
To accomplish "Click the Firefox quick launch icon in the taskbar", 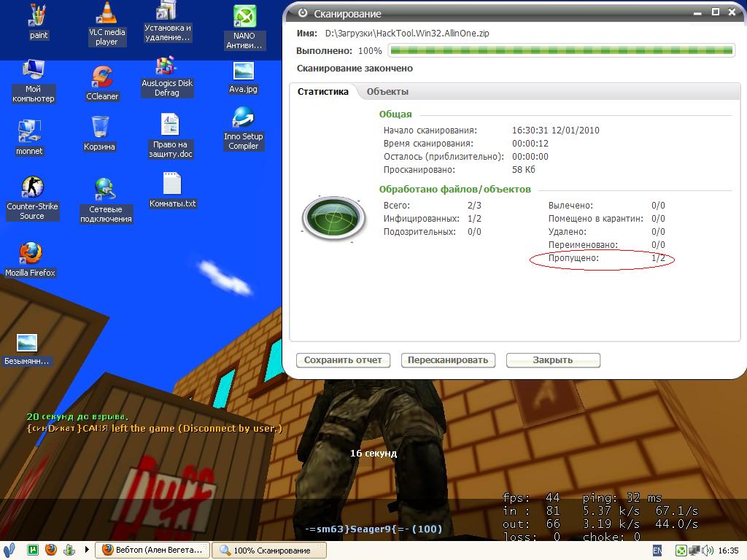I will point(51,550).
